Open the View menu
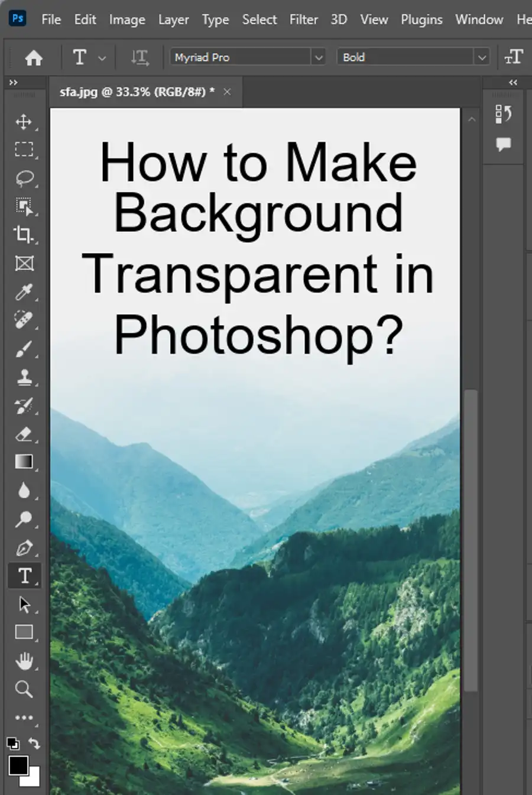Screen dimensions: 532x795 click(x=374, y=20)
